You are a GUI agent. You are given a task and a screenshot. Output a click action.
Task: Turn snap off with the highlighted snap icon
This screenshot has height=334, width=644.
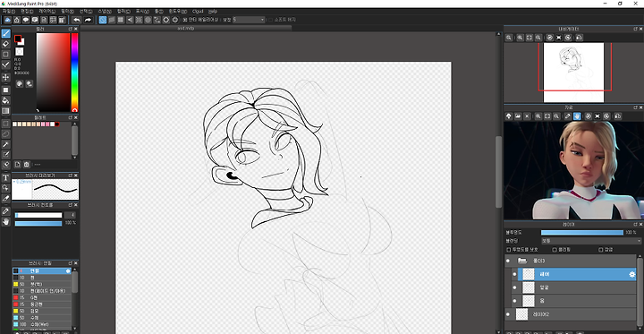click(x=103, y=20)
